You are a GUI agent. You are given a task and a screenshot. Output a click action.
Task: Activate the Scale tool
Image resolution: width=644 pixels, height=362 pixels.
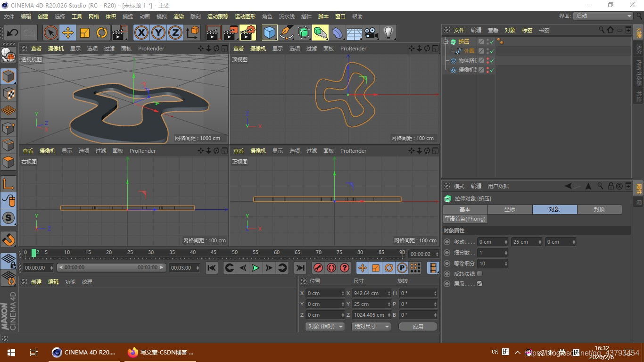click(x=85, y=33)
